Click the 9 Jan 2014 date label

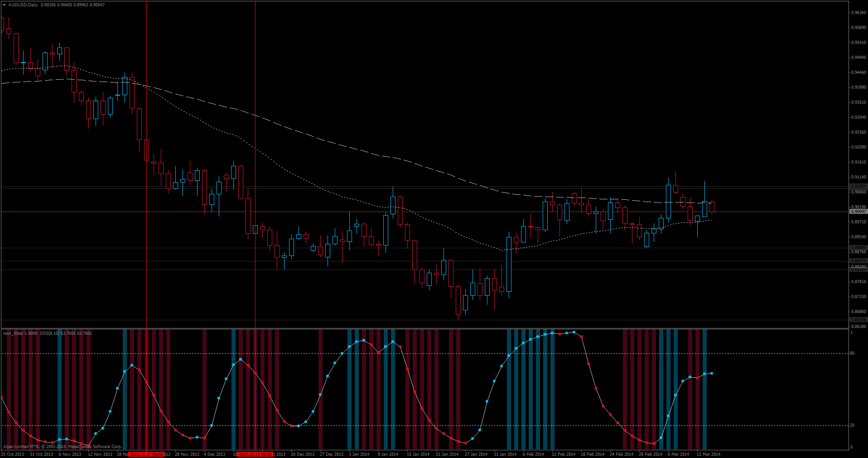pyautogui.click(x=388, y=454)
